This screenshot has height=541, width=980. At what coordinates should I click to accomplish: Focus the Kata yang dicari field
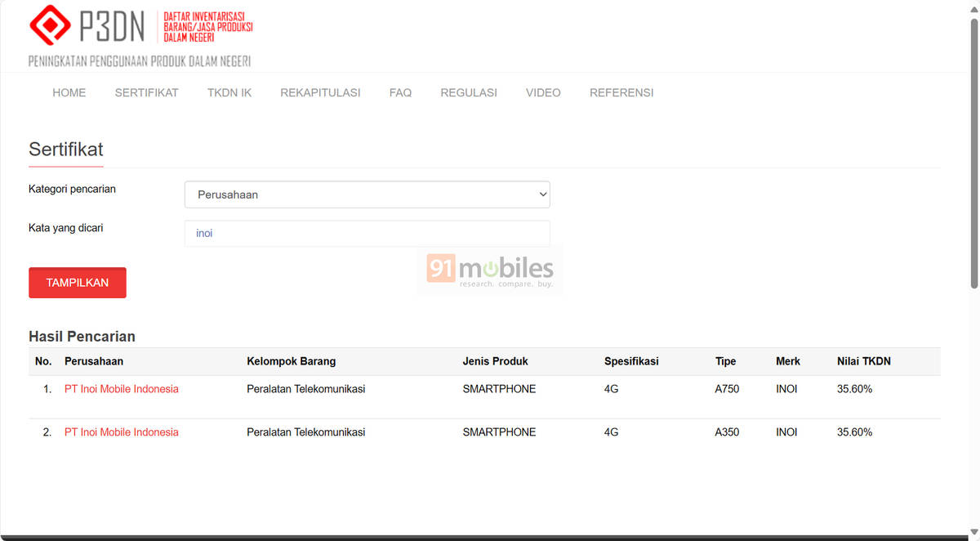pos(367,233)
